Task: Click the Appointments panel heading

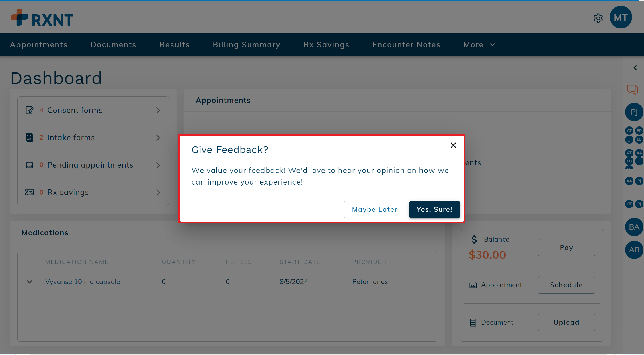Action: pos(223,100)
